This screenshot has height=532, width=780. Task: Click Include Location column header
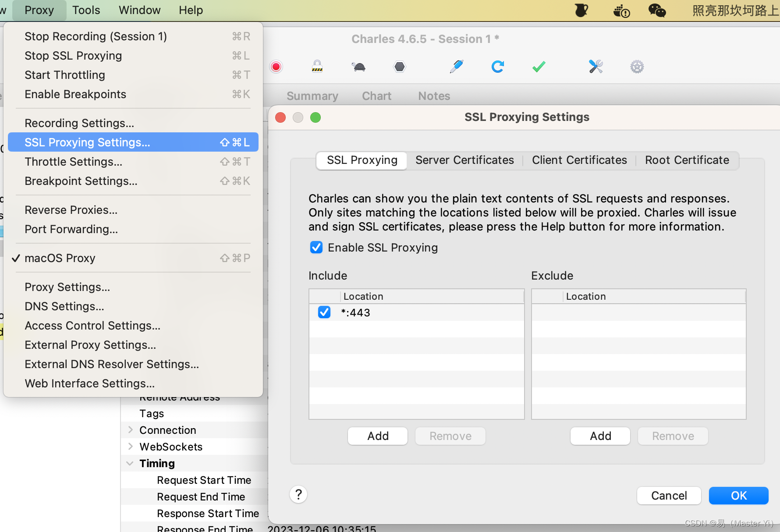[x=432, y=296]
